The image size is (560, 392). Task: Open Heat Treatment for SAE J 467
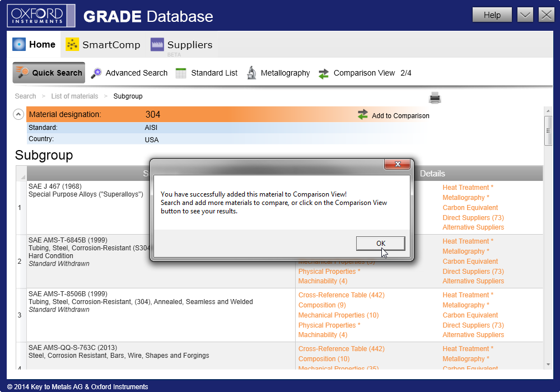click(x=468, y=188)
